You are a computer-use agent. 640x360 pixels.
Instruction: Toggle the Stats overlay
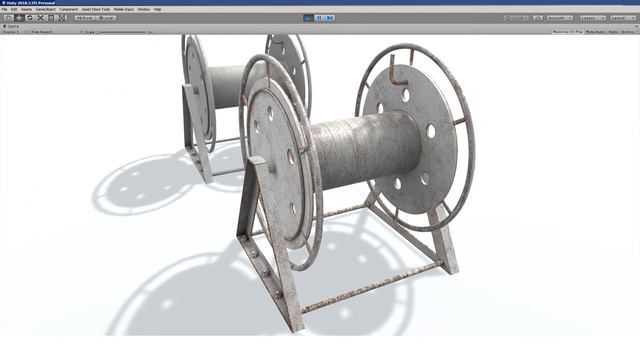point(613,31)
